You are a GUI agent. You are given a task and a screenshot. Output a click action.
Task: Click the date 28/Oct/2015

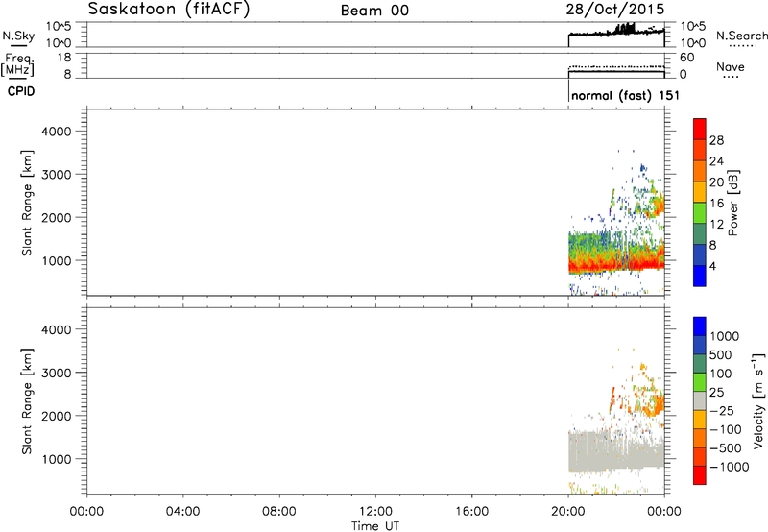click(x=615, y=10)
